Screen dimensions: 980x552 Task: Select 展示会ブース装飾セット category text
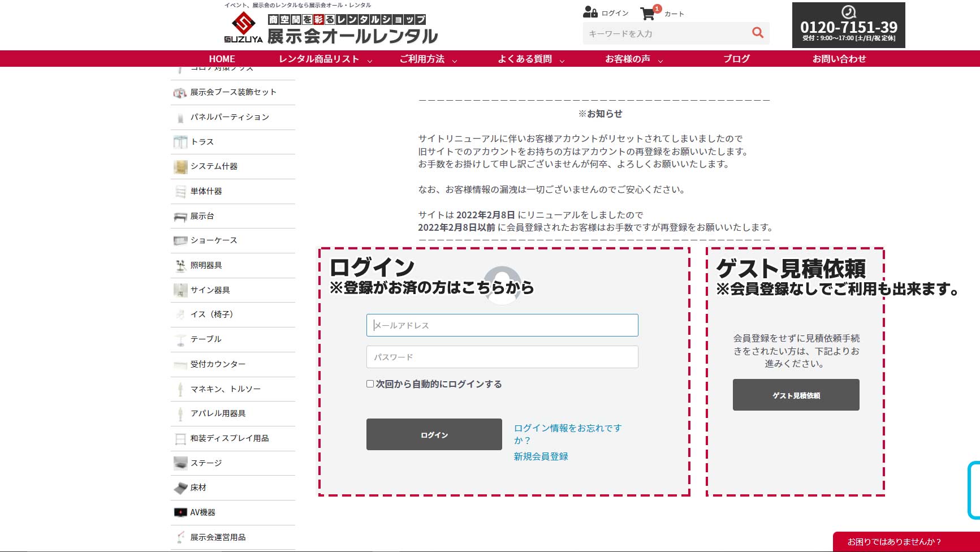pyautogui.click(x=233, y=92)
